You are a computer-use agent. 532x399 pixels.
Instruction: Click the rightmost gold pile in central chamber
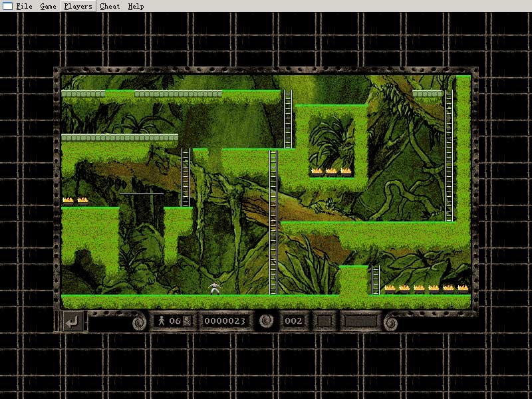(346, 172)
